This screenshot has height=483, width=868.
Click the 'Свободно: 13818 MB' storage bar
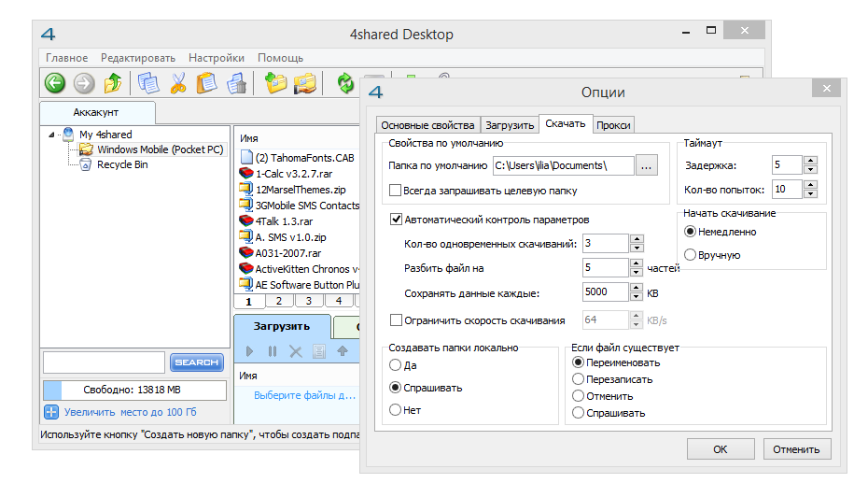134,390
